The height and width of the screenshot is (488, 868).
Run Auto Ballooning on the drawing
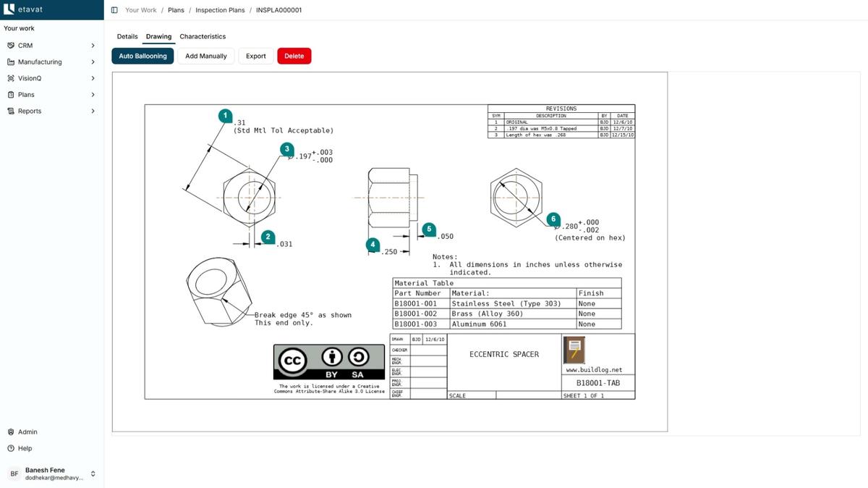coord(142,56)
